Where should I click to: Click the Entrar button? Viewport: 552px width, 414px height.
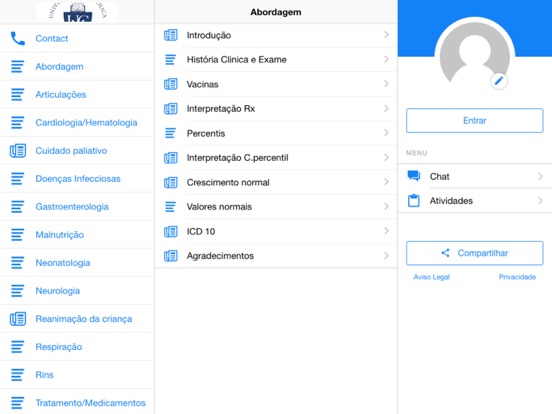pyautogui.click(x=475, y=120)
